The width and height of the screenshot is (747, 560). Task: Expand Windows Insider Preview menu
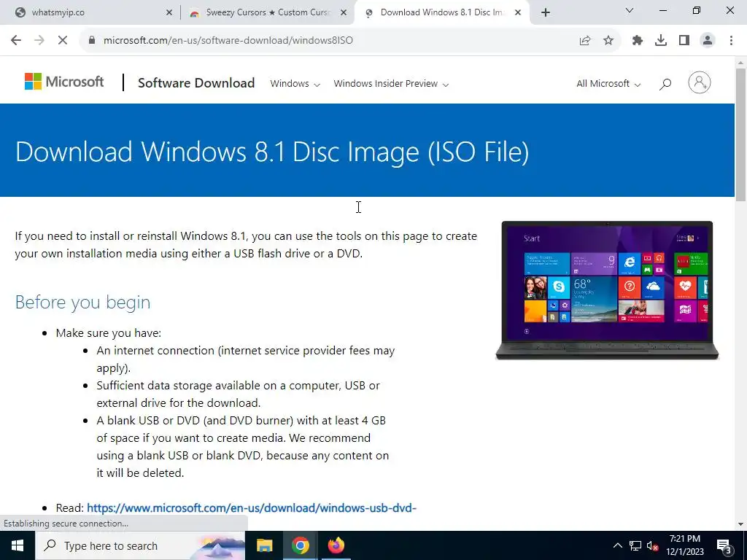[x=391, y=84]
